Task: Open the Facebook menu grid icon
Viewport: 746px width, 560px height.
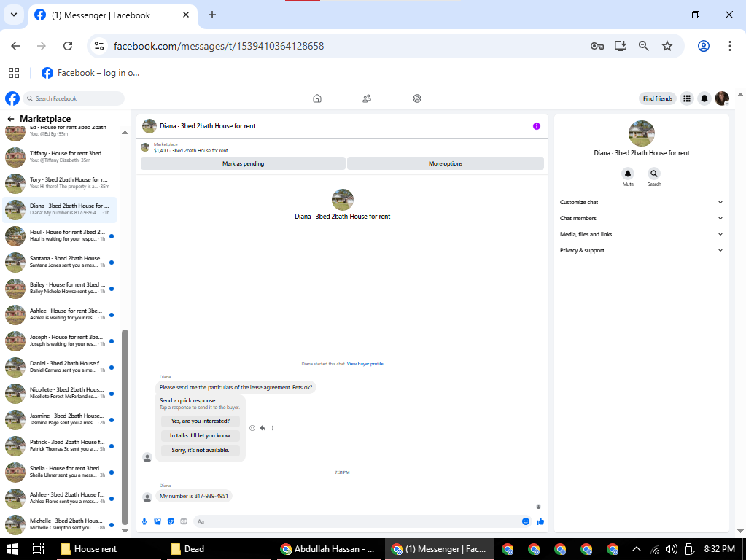Action: point(687,98)
